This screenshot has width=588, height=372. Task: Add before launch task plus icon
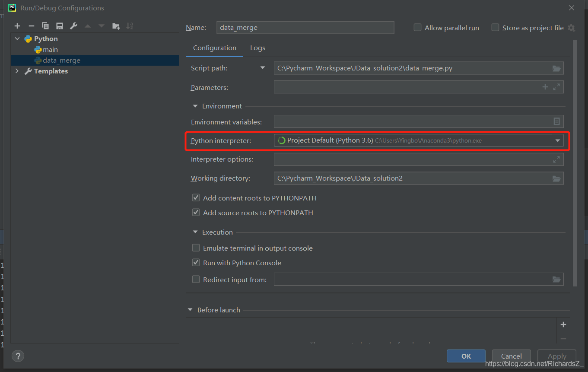(563, 324)
